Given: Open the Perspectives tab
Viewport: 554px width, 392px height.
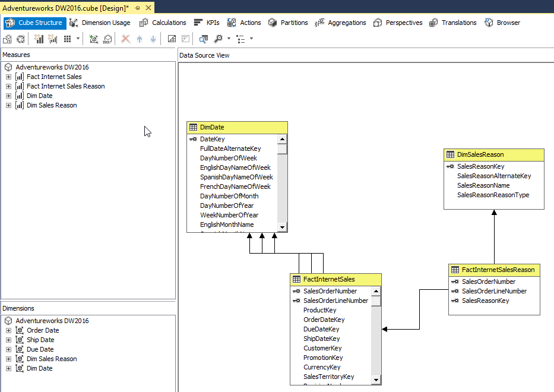Looking at the screenshot, I should 398,23.
